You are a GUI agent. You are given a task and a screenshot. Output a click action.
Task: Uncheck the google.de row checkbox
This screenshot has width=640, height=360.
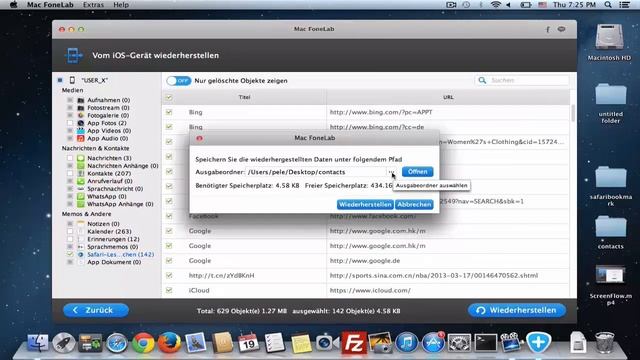(169, 260)
